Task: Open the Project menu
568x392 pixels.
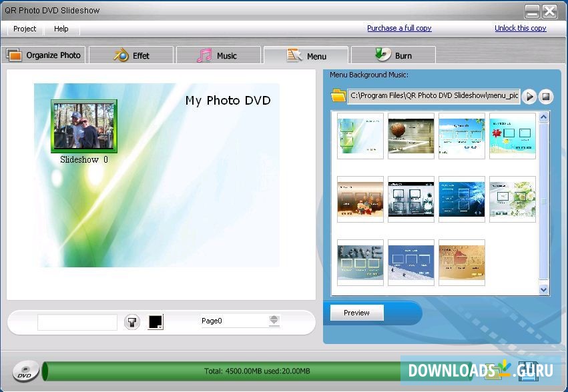Action: 24,29
